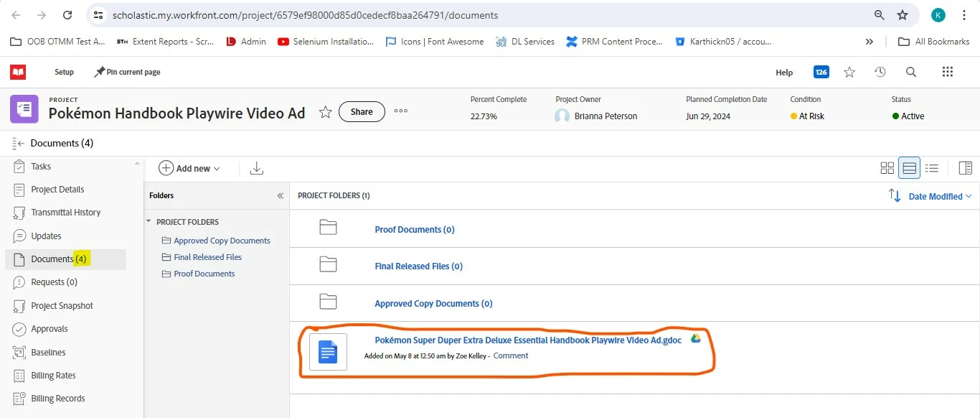Open Proof Documents (0) folder link
Image resolution: width=980 pixels, height=418 pixels.
415,230
